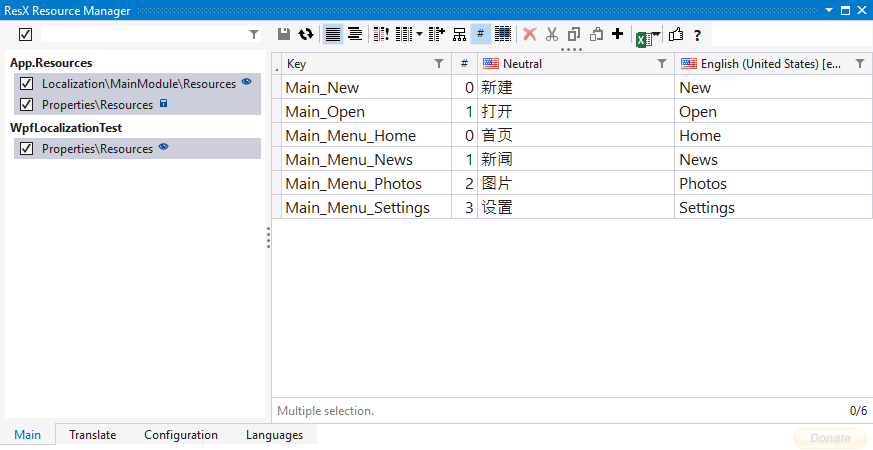Click the add new language column icon
This screenshot has width=873, height=450.
(x=437, y=34)
